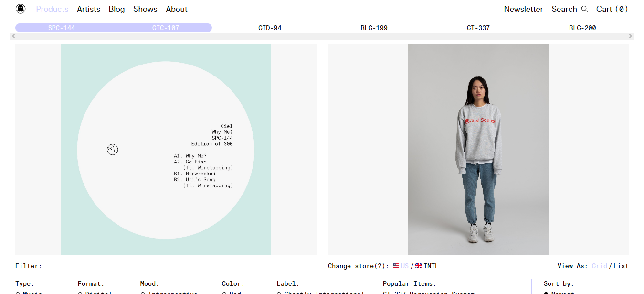
Task: Click ghost face on Ciel record
Action: coord(112,150)
